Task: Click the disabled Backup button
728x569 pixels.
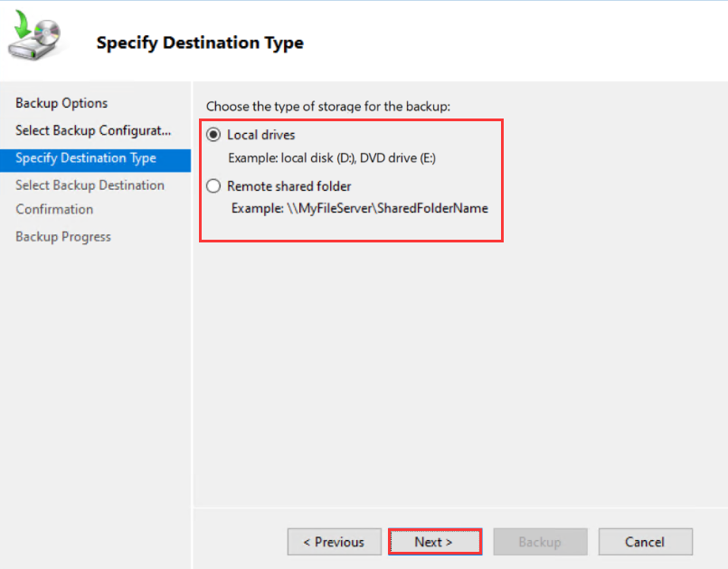Action: tap(540, 542)
